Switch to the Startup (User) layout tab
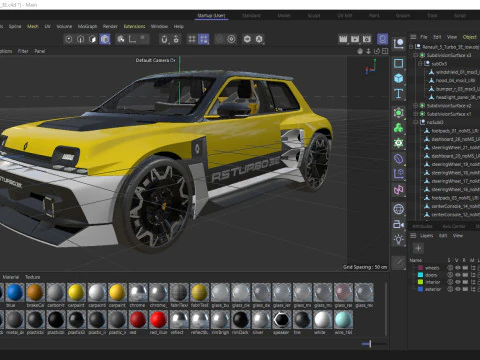This screenshot has height=360, width=480. pyautogui.click(x=211, y=15)
